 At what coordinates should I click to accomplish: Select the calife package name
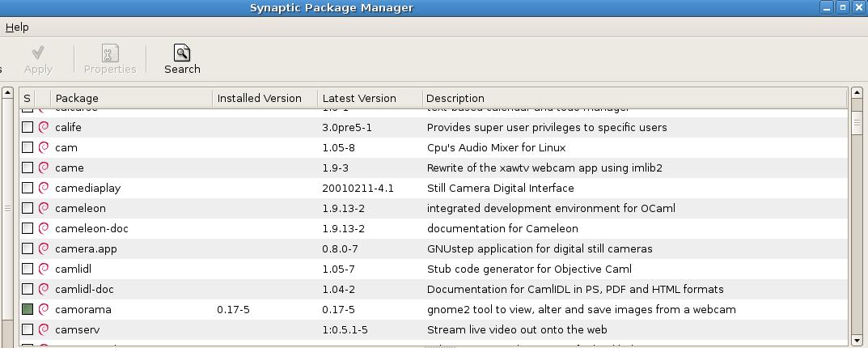[x=68, y=127]
